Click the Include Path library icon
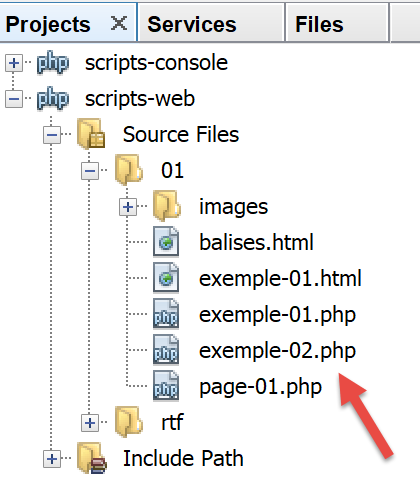This screenshot has height=501, width=420. pyautogui.click(x=92, y=458)
